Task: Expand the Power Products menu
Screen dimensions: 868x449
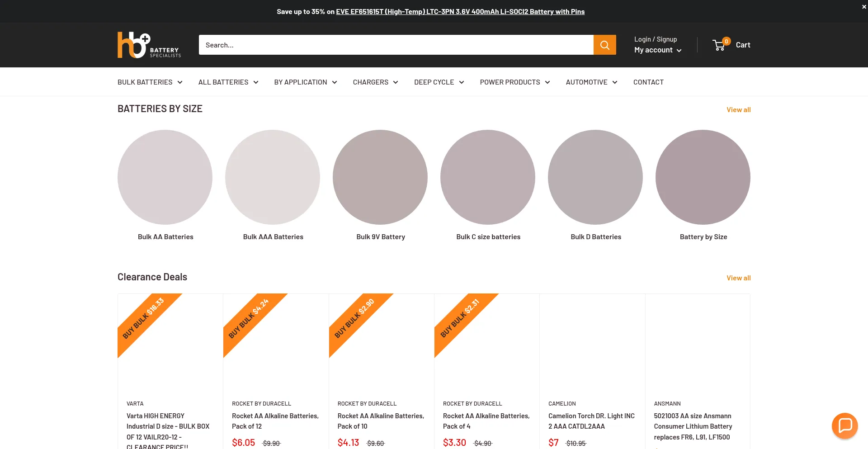Action: click(515, 82)
